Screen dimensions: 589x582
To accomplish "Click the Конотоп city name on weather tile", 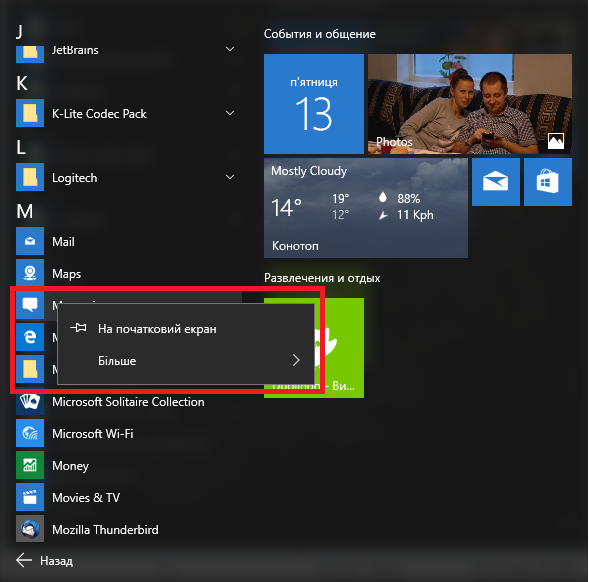I will (295, 246).
